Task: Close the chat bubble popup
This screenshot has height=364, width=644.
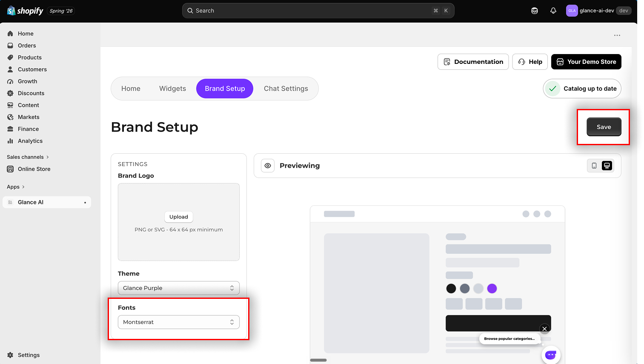Action: click(x=544, y=329)
